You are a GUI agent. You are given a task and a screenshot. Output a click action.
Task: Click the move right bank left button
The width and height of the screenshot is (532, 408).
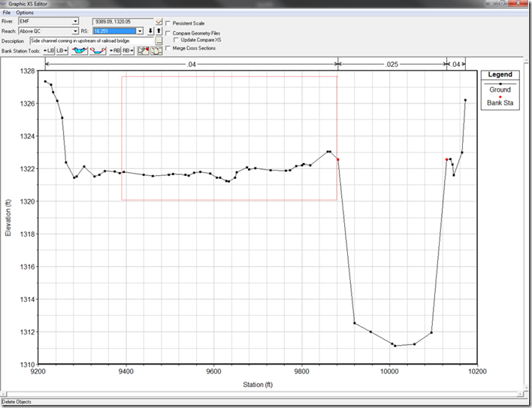[115, 50]
